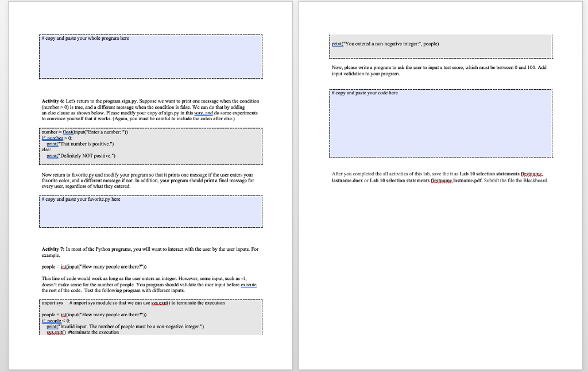The image size is (588, 372).
Task: Click the underlined phrase 'way, and' in Activity 6
Action: point(204,113)
